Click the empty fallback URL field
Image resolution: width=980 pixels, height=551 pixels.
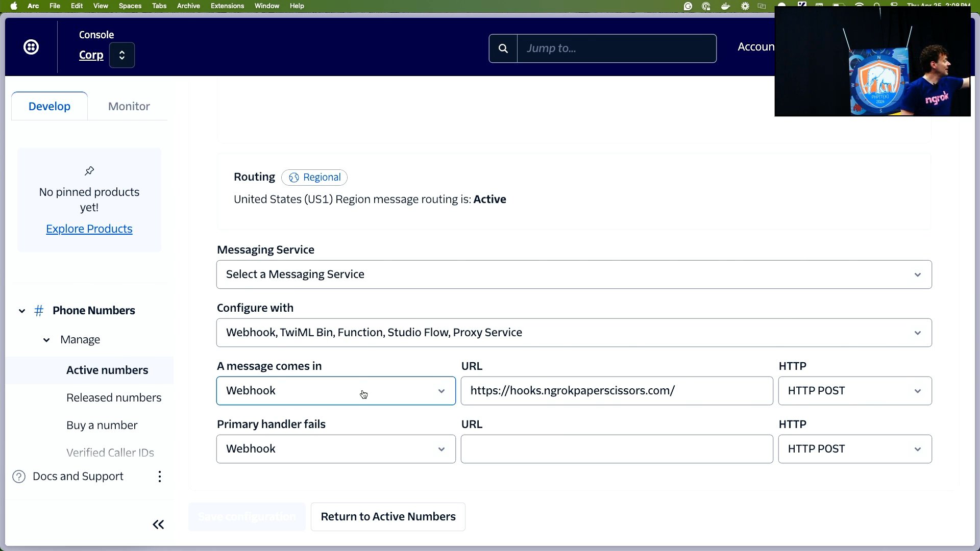617,449
